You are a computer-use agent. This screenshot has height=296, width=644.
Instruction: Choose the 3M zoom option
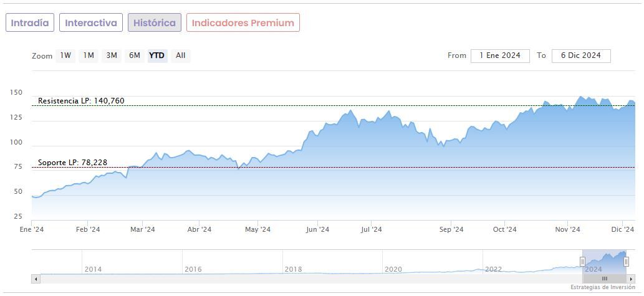(112, 55)
